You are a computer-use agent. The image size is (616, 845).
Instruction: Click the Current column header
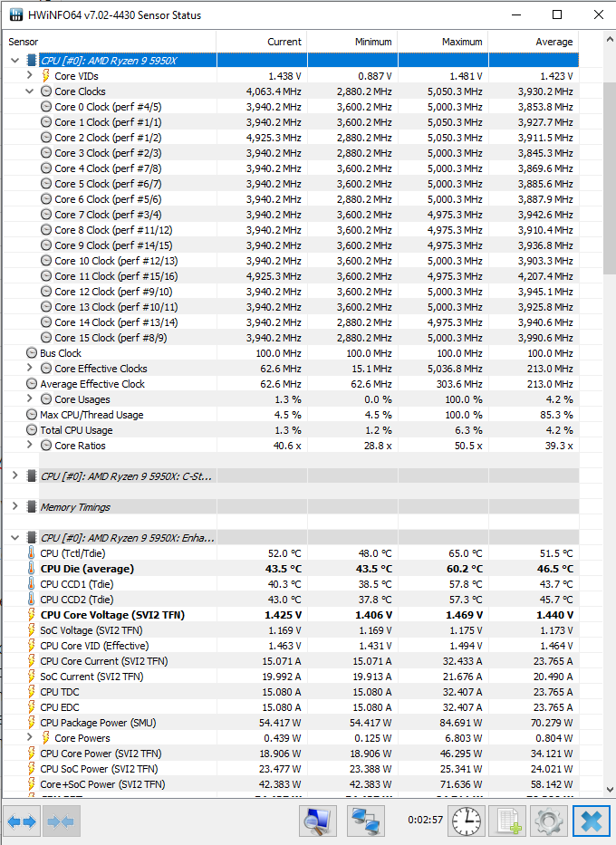[284, 42]
